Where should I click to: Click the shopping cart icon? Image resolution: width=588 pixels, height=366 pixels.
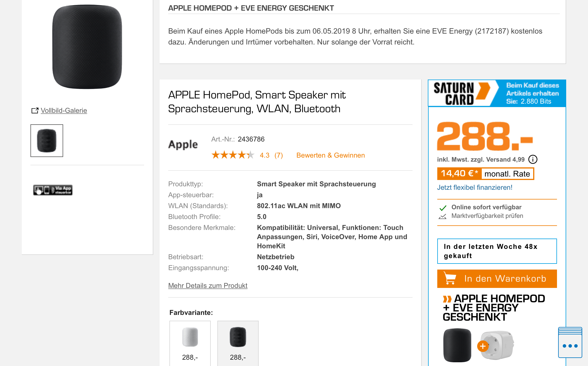(x=450, y=278)
